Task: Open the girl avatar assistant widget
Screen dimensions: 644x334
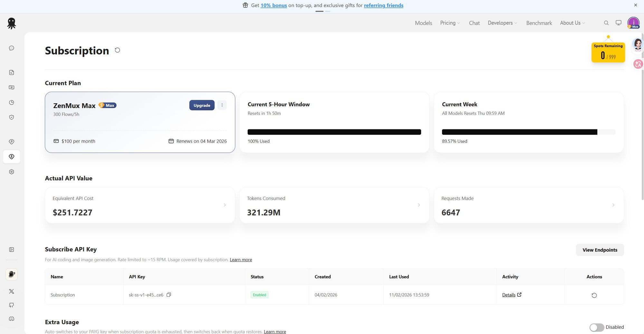Action: click(x=638, y=44)
